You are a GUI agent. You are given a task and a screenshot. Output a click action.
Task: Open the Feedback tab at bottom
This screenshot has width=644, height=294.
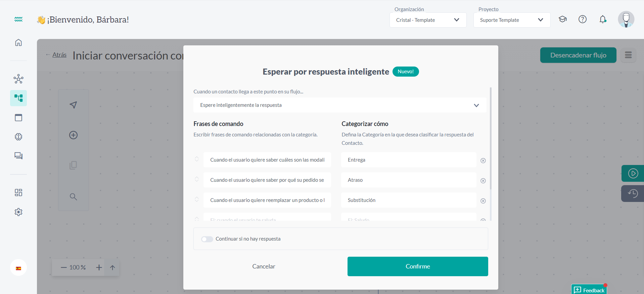[x=589, y=290]
